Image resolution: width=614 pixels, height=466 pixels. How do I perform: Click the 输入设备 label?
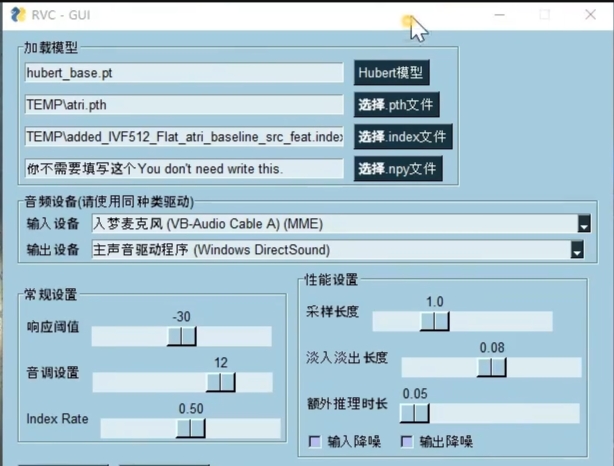point(53,224)
